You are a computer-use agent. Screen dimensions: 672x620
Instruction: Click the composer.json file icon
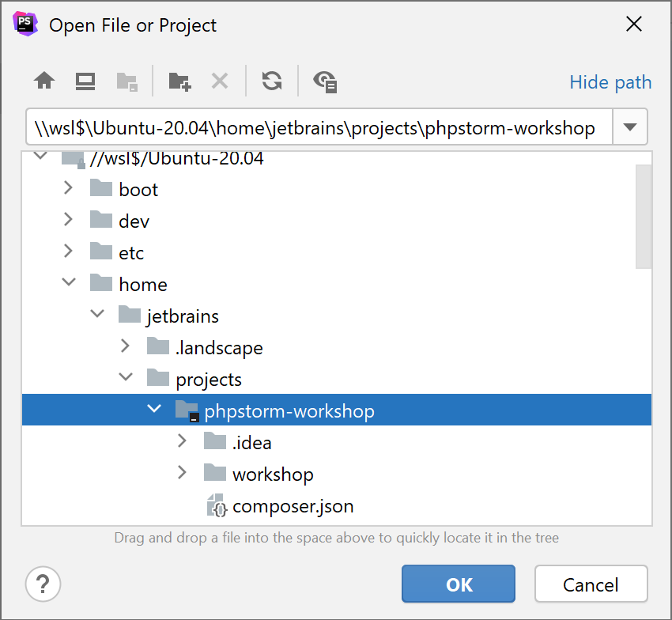point(217,506)
